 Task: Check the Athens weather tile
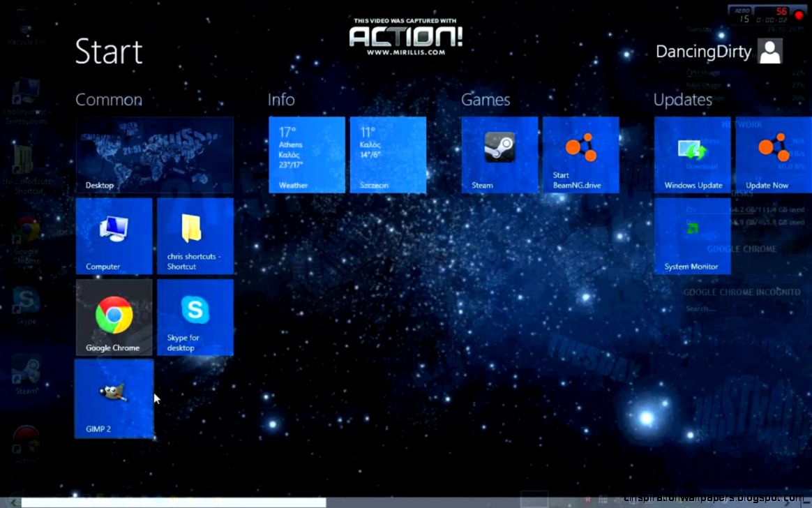[x=307, y=154]
